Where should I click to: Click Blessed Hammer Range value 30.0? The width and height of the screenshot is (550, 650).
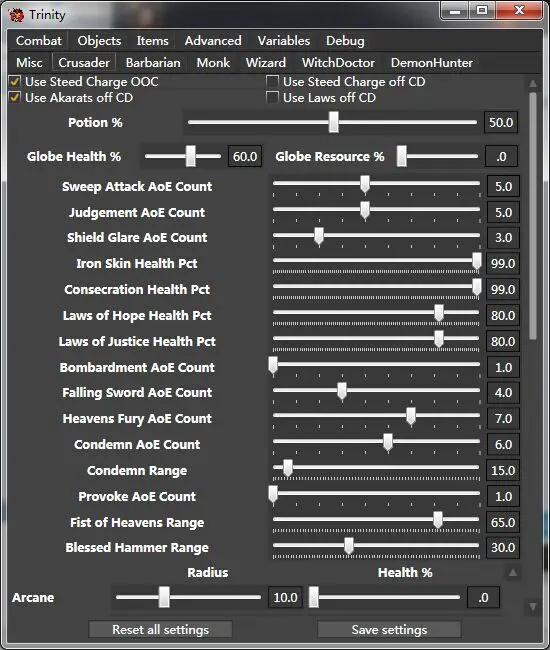503,548
